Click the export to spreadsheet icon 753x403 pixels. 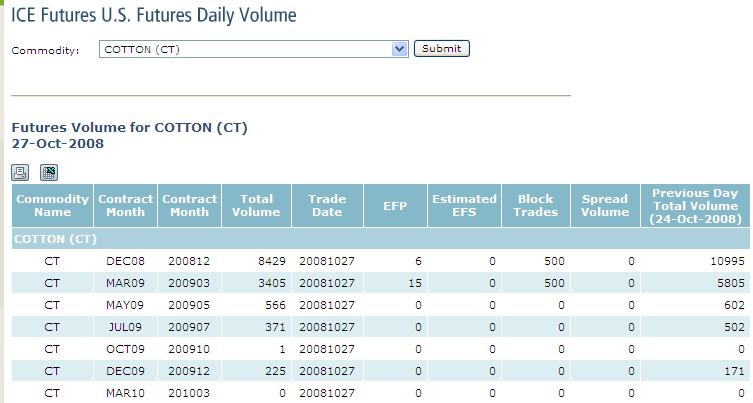[x=49, y=172]
